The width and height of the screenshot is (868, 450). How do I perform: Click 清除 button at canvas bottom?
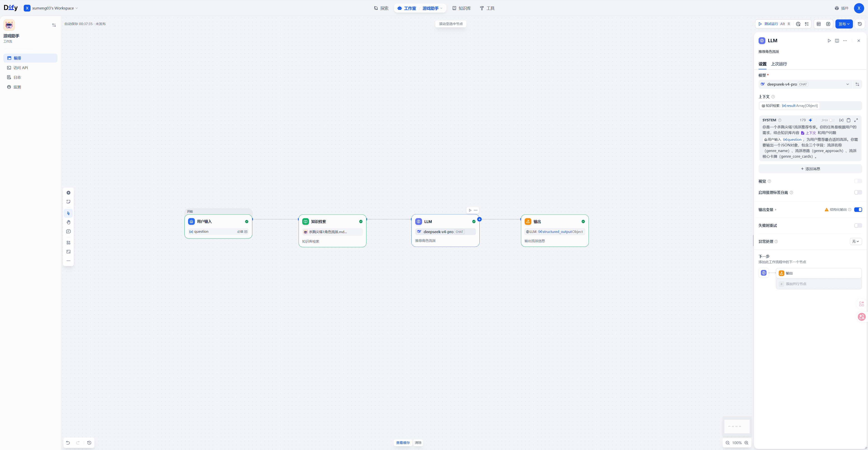(418, 443)
